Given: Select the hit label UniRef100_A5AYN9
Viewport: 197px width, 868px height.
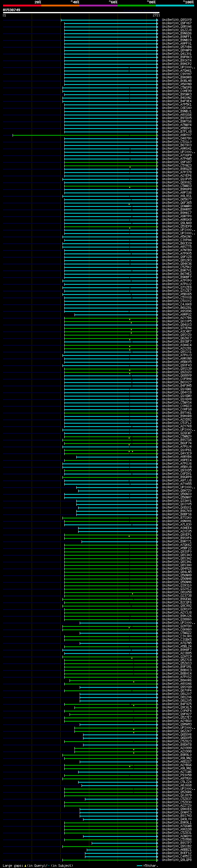Looking at the screenshot, I should click(177, 84).
